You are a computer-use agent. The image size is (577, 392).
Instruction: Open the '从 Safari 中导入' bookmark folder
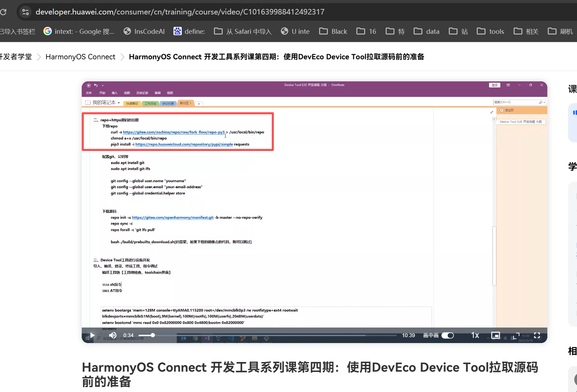243,31
